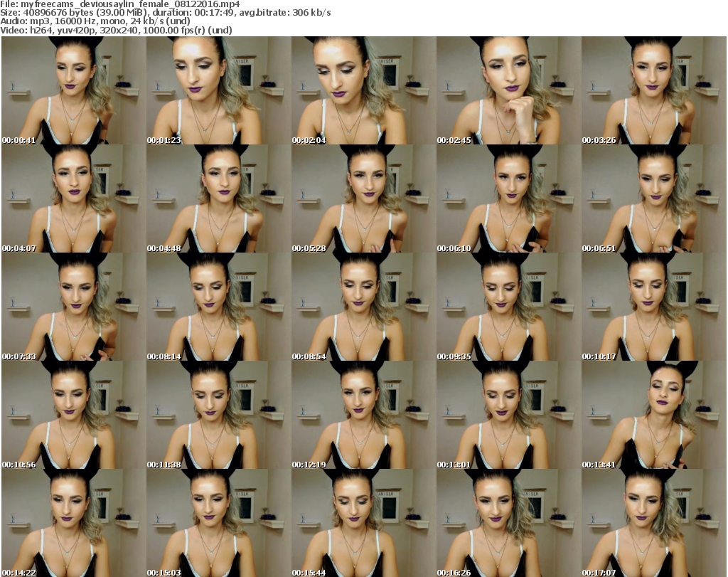Screen dimensions: 728x577
Task: Click the Size and duration info line
Action: 165,13
